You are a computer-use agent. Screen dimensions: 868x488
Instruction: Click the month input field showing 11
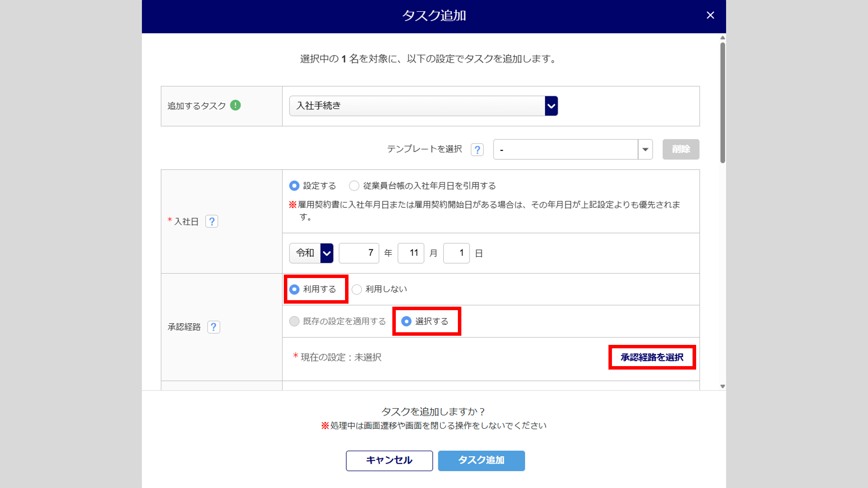pyautogui.click(x=411, y=253)
